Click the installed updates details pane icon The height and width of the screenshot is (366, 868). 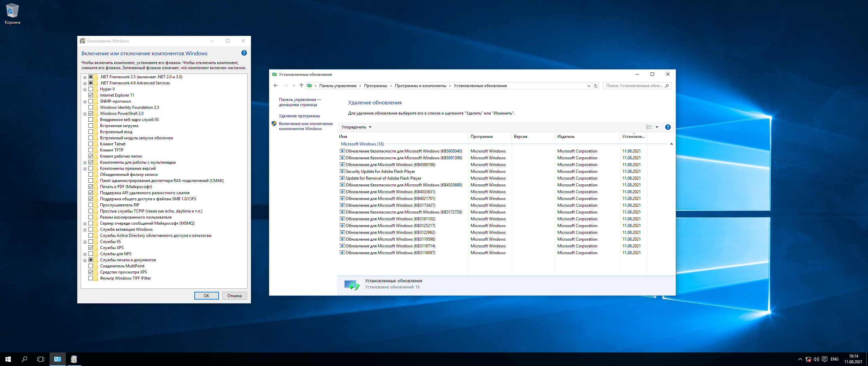click(x=352, y=285)
